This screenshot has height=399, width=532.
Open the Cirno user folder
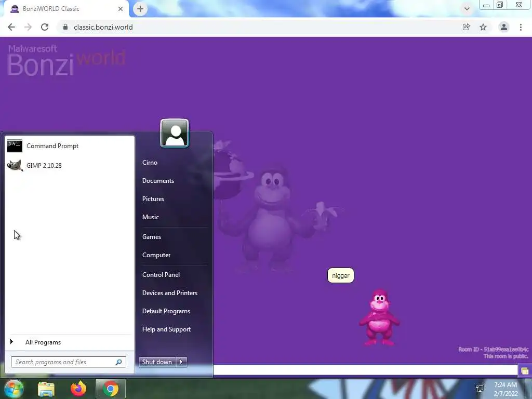click(150, 163)
